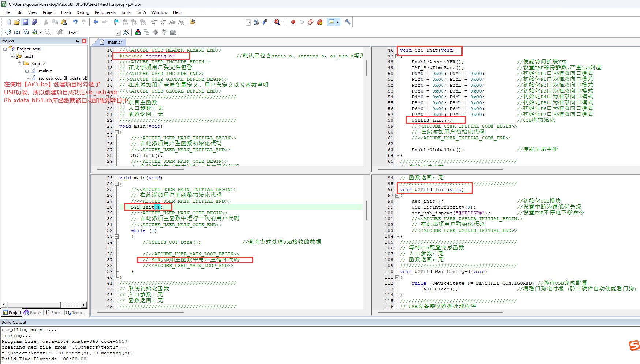Click the Cut icon

pos(46,22)
